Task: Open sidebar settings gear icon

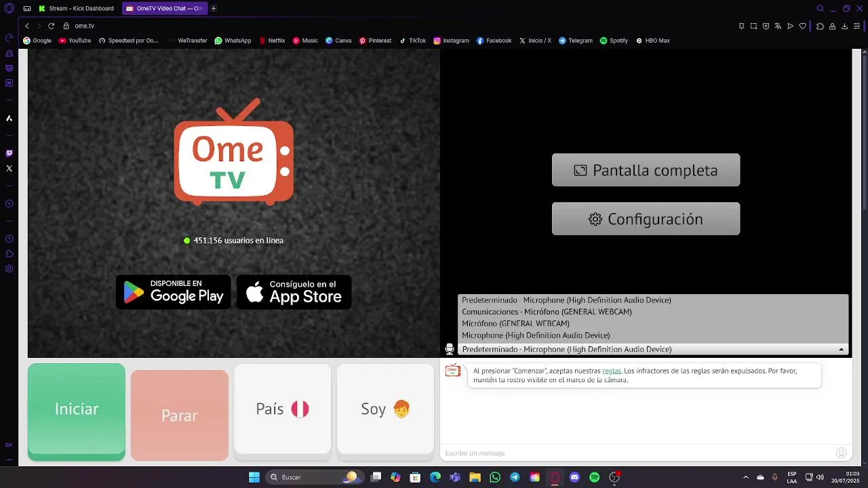Action: coord(9,268)
